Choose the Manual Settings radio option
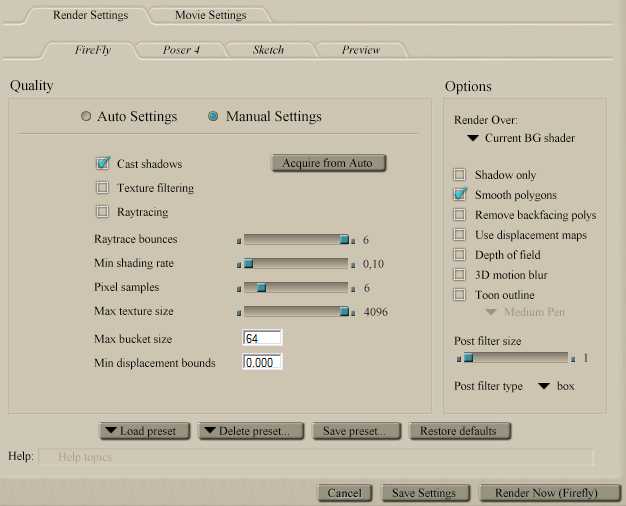Viewport: 626px width, 506px height. coord(214,117)
